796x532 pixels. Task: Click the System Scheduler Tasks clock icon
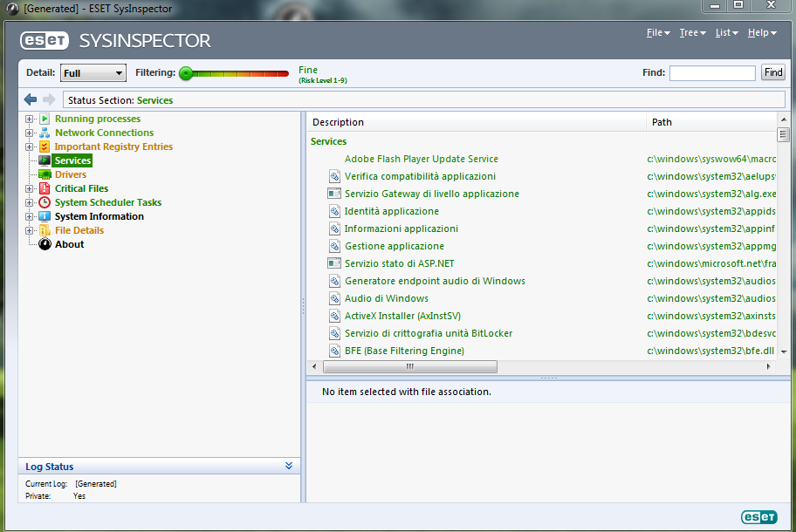[45, 202]
